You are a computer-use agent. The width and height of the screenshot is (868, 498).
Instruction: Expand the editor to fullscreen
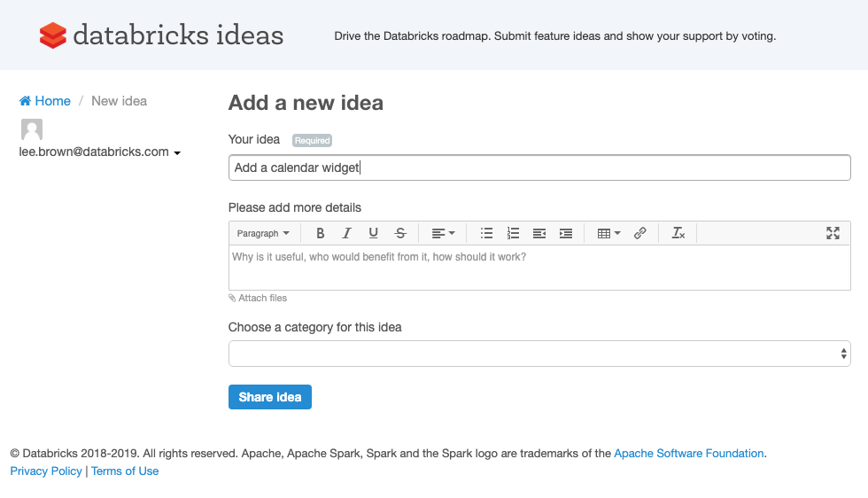(833, 233)
